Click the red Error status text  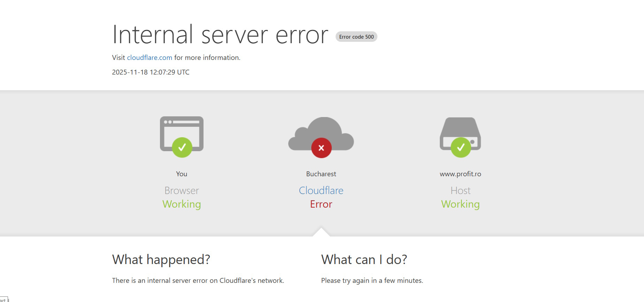[x=321, y=204]
